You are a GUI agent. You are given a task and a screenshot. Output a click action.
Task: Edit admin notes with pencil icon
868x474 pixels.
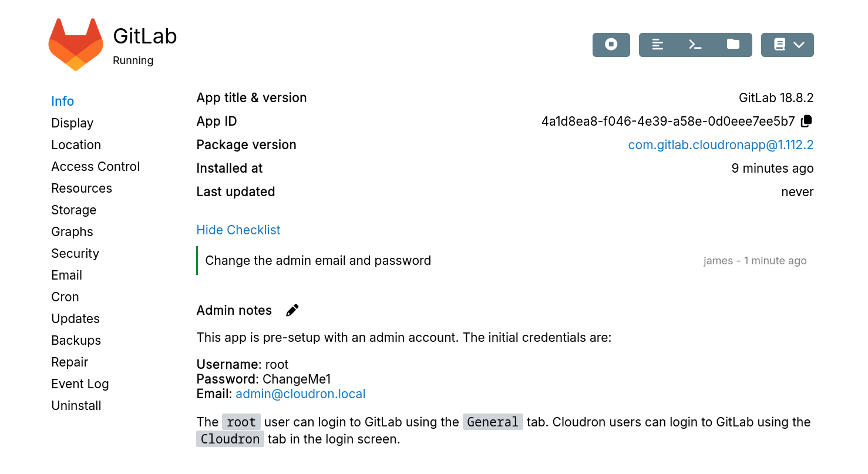coord(292,310)
